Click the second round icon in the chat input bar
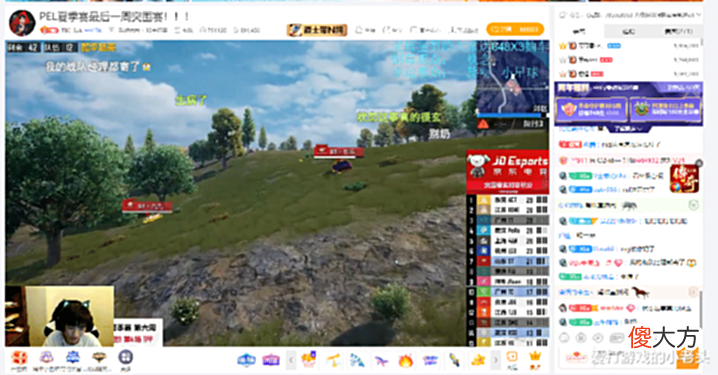 click(x=581, y=338)
